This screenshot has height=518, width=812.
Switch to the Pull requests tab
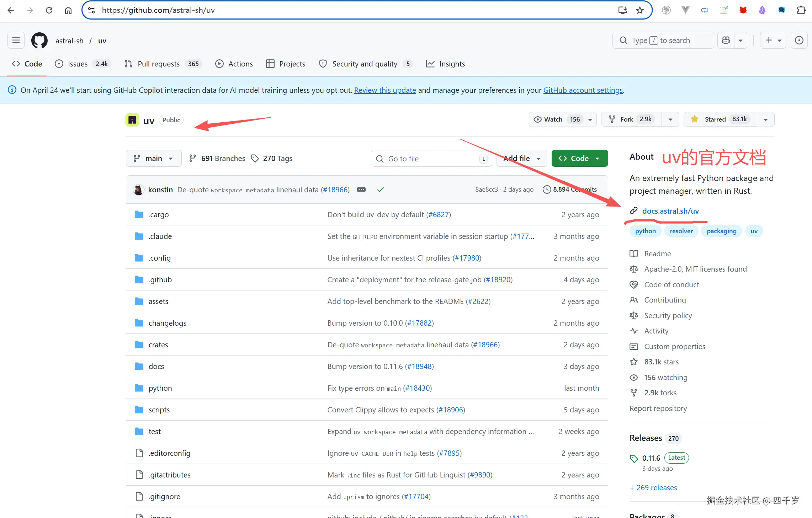[x=158, y=64]
